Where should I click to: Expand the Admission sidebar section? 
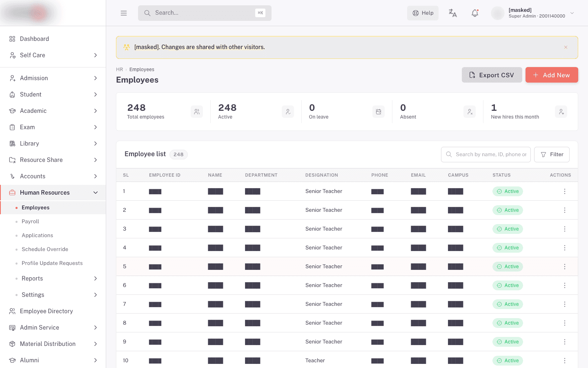(53, 78)
